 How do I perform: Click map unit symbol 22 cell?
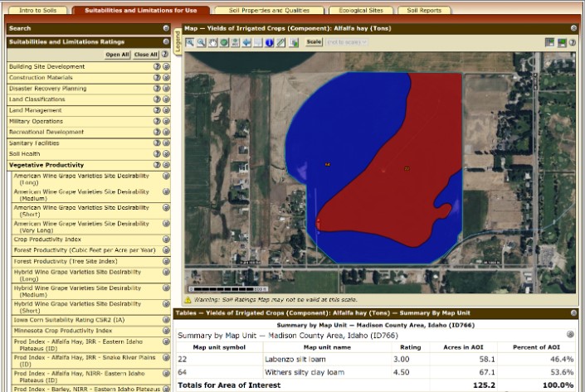click(x=219, y=359)
